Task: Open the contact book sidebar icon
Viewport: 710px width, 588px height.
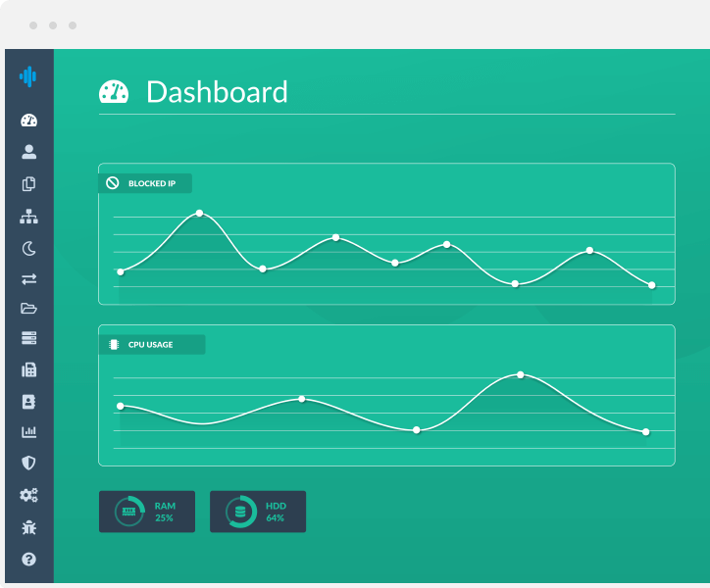Action: pos(29,402)
